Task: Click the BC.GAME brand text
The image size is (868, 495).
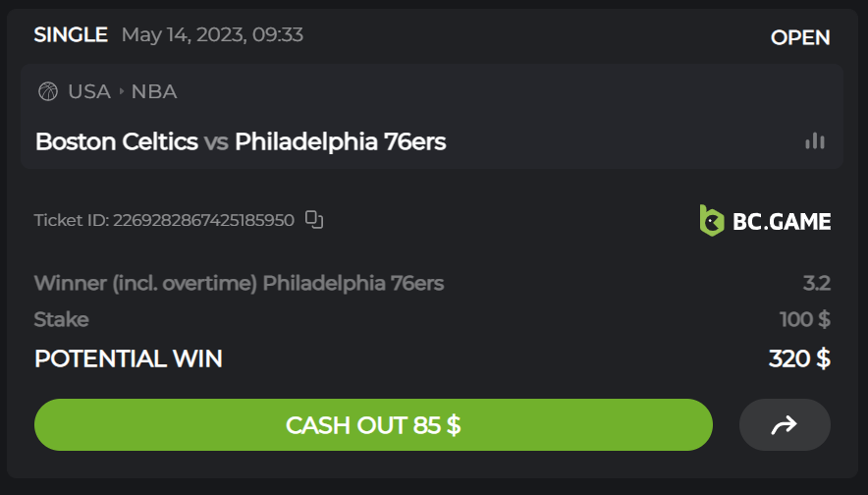Action: click(782, 221)
